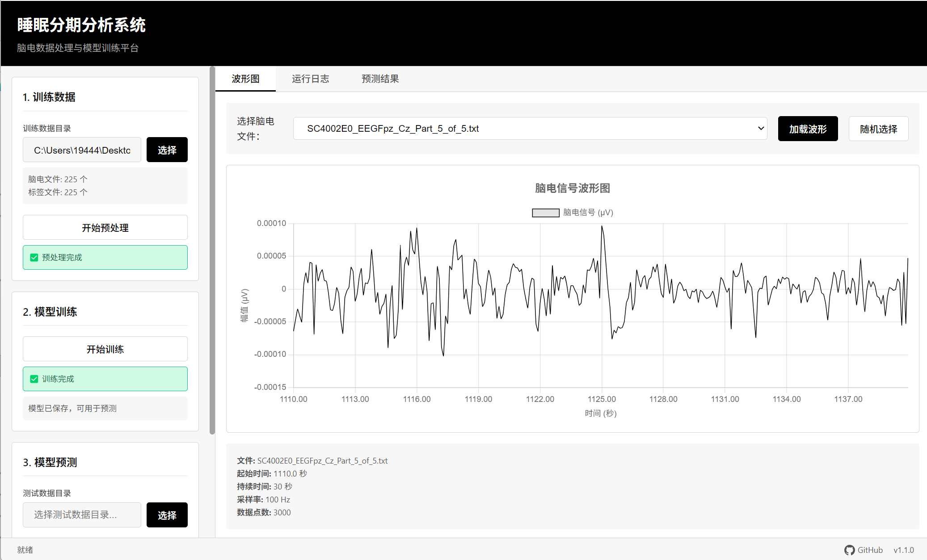The image size is (927, 560).
Task: Start preprocessing with 开始预处理 button
Action: tap(105, 228)
